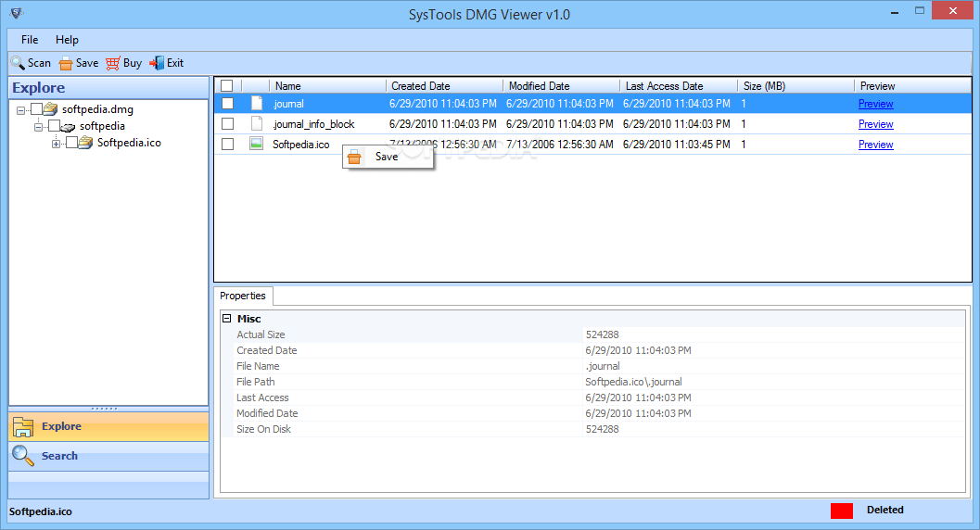
Task: Check the Softpedia.ico tree node checkbox
Action: point(71,143)
